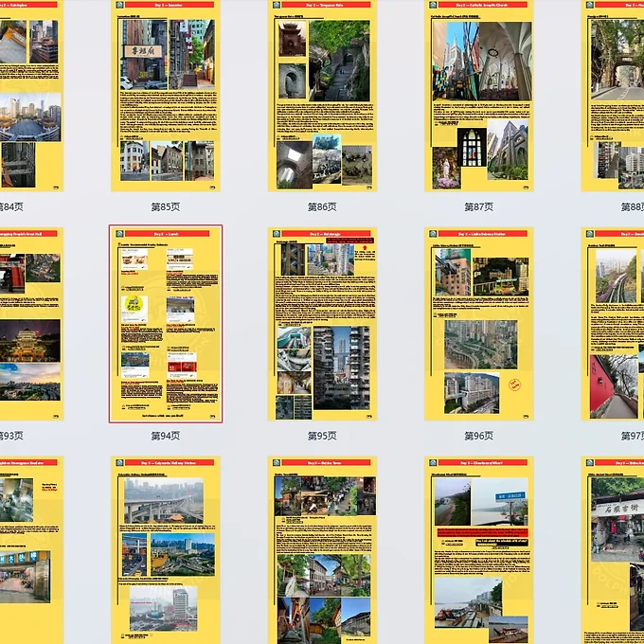This screenshot has width=644, height=644.
Task: Click the 第95页 page label
Action: 322,436
